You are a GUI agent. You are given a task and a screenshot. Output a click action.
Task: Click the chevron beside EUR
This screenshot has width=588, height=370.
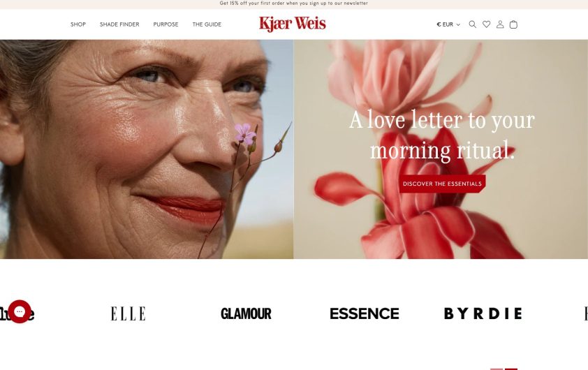click(x=458, y=24)
